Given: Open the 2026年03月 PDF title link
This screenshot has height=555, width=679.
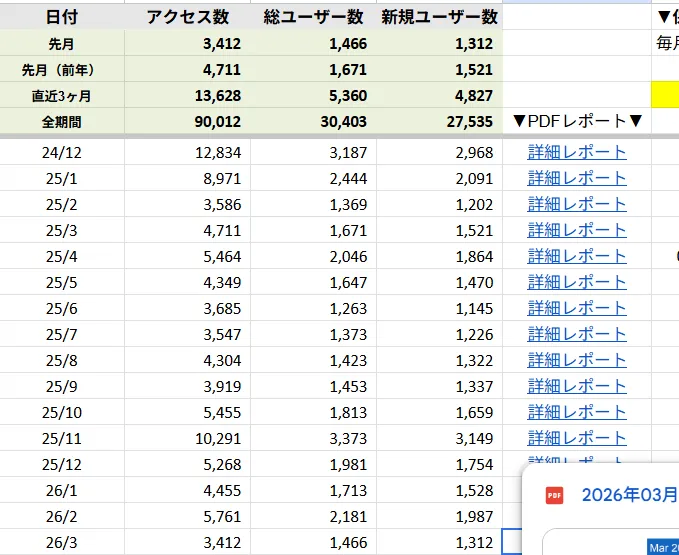Looking at the screenshot, I should (x=628, y=495).
